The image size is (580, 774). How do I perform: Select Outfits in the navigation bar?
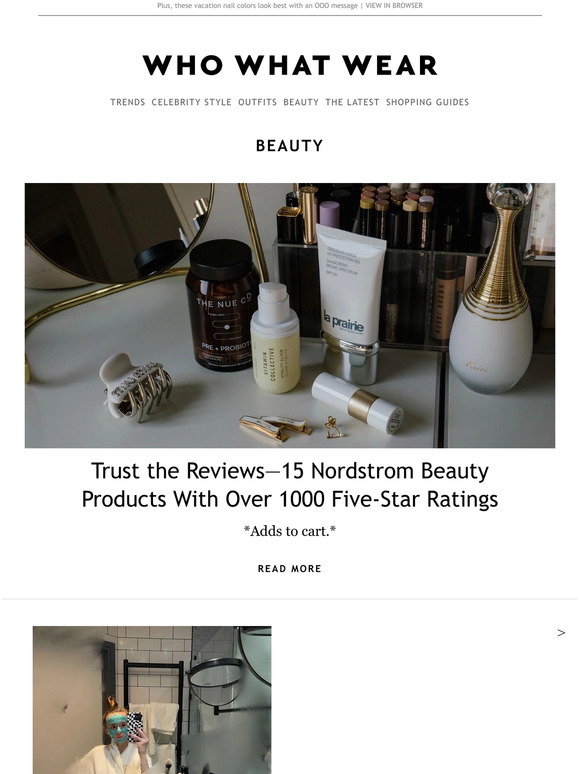[x=258, y=102]
